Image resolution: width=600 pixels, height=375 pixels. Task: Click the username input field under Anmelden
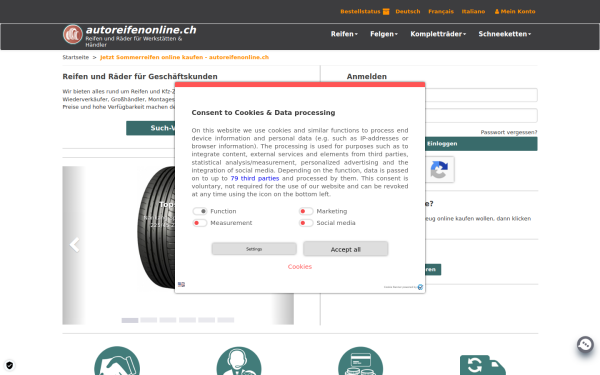point(481,95)
